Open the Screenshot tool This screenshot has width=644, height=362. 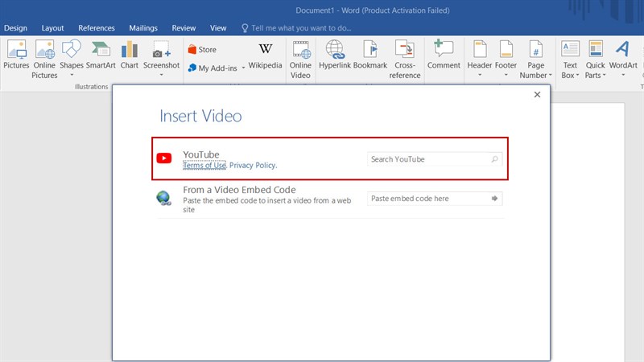[162, 59]
